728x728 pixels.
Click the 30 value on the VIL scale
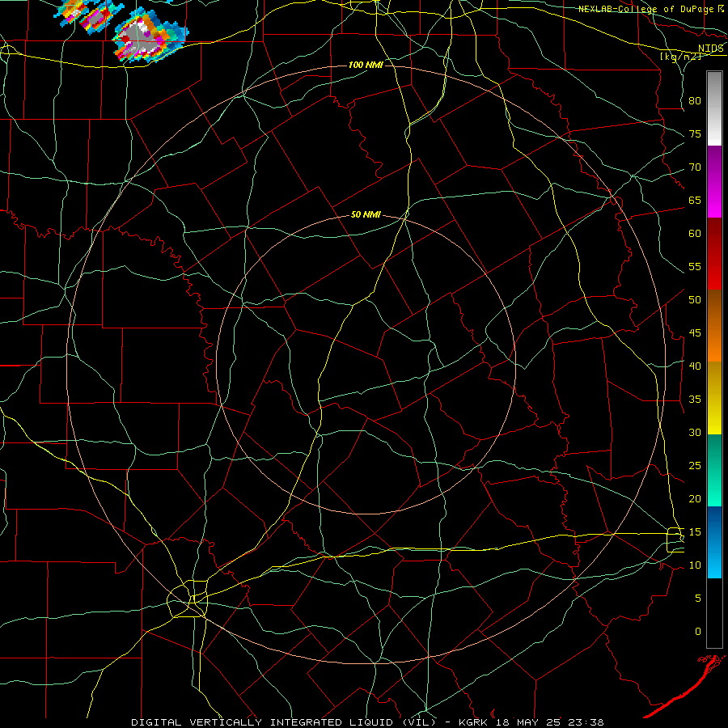695,432
